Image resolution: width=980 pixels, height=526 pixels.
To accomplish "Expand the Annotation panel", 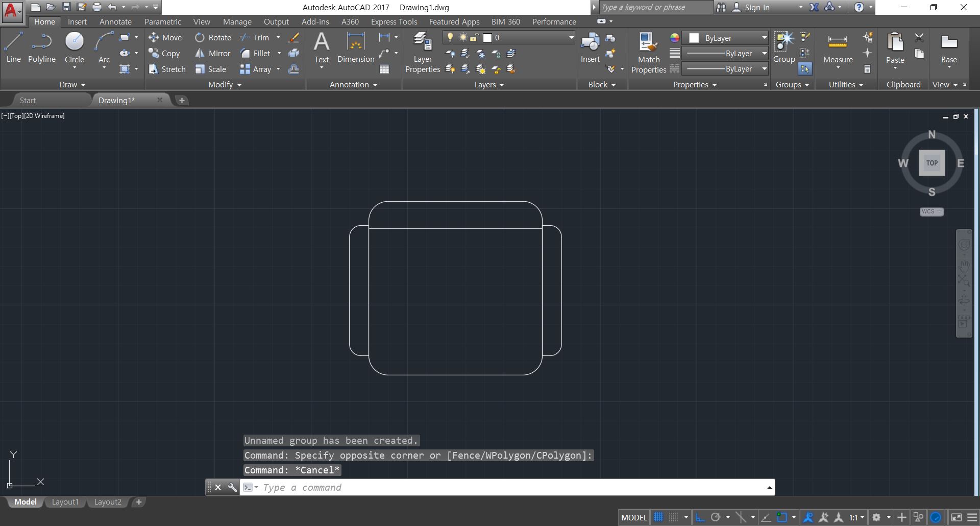I will tap(353, 85).
